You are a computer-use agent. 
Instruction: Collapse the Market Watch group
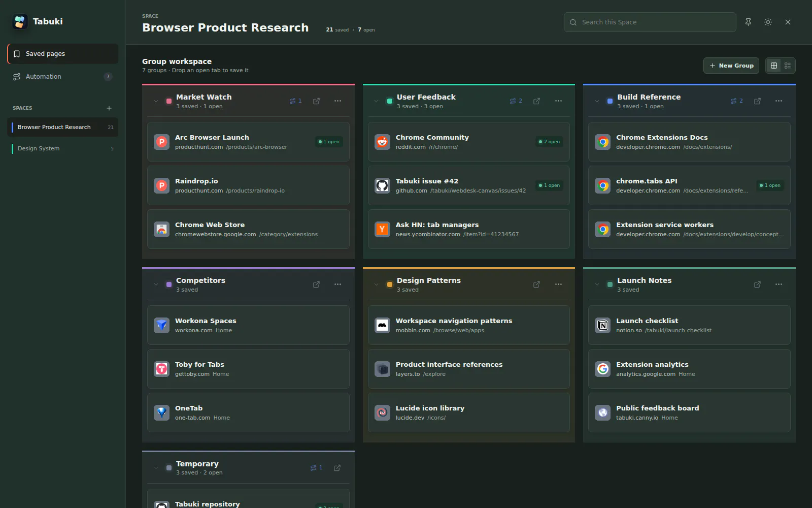tap(156, 101)
